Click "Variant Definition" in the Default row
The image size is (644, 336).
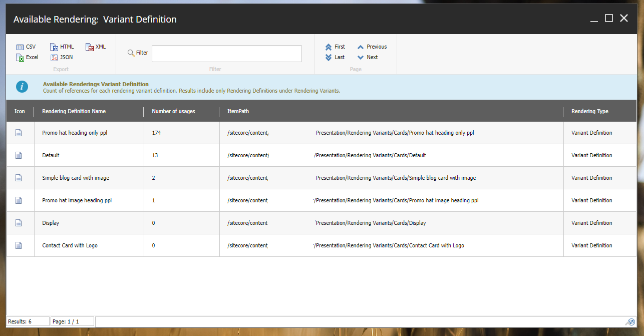[591, 155]
